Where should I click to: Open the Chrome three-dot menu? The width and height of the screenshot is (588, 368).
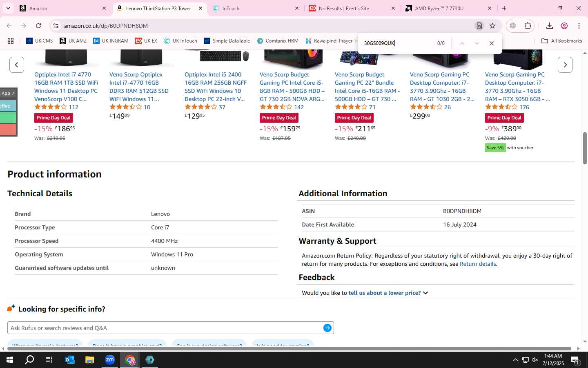pos(579,26)
